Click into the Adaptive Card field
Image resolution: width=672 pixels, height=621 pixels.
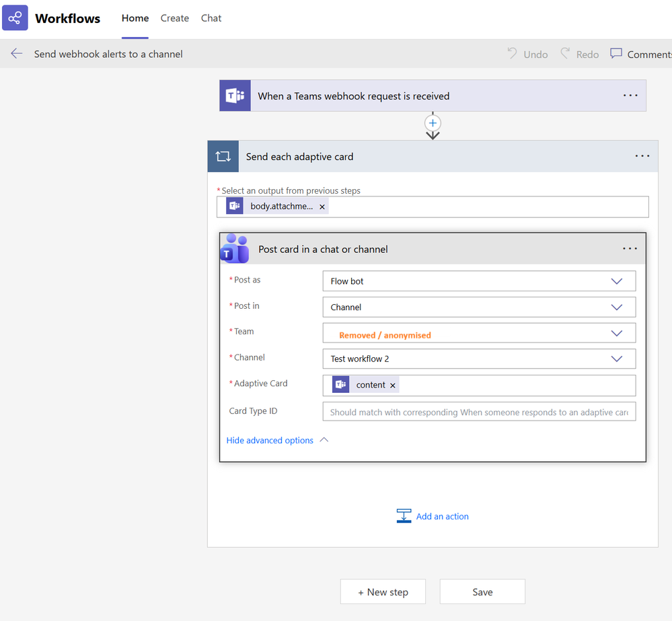479,386
